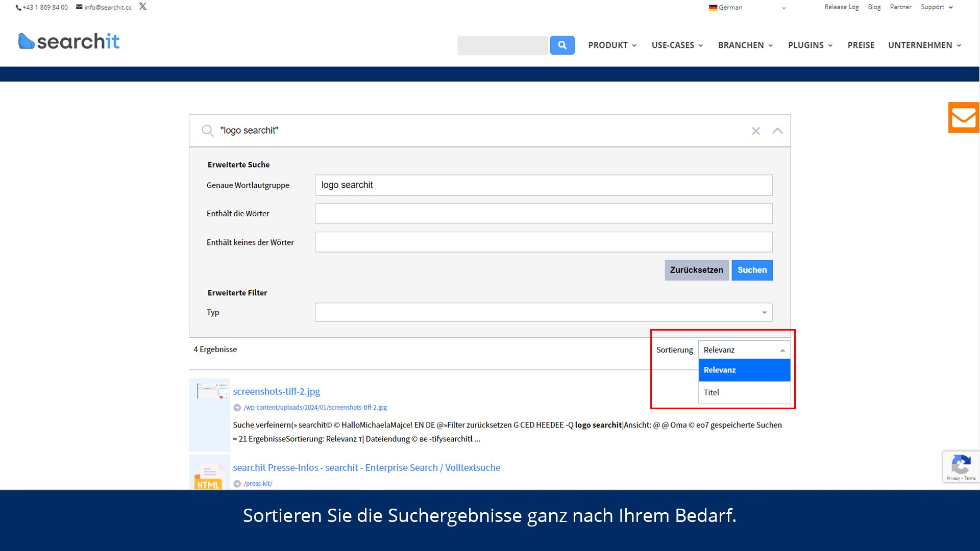The image size is (980, 551).
Task: Expand the PRODUKT menu
Action: point(612,45)
